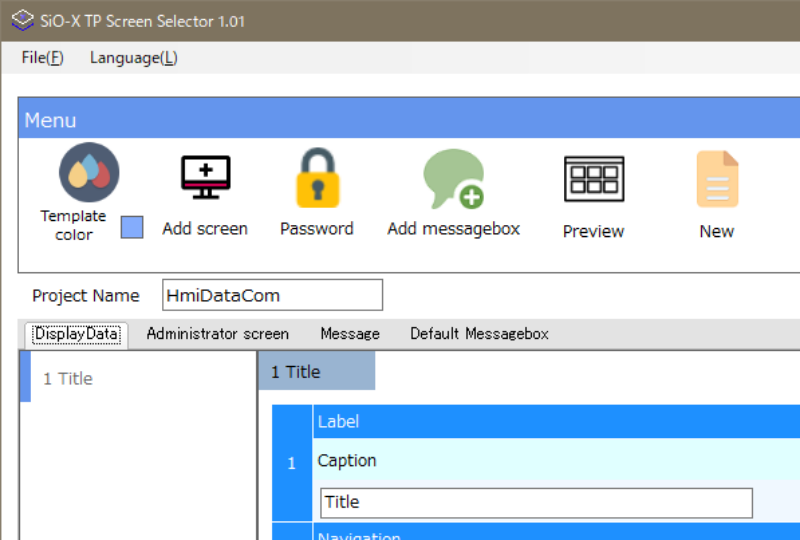
Task: Click the 'New' label text
Action: 717,231
